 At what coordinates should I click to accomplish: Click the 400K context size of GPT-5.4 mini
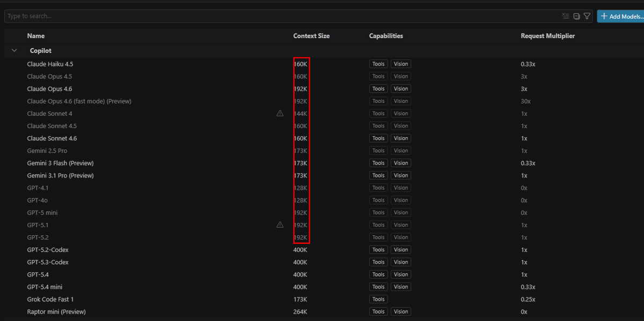tap(301, 287)
